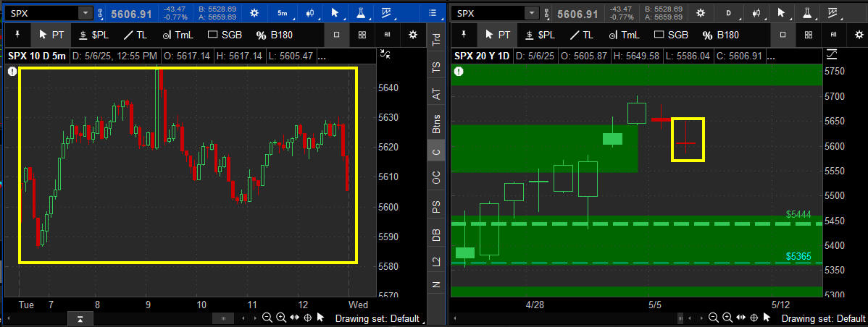The width and height of the screenshot is (868, 327).
Task: Click the SGB rectangle tool on right chart
Action: pos(669,35)
